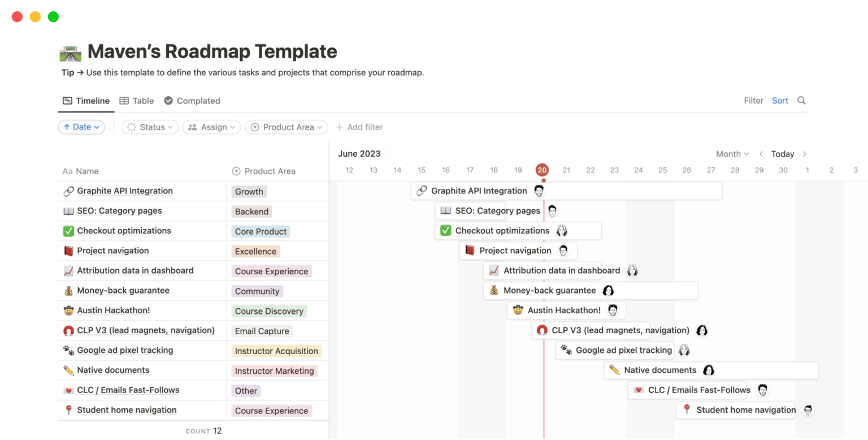Viewport: 868px width, 440px height.
Task: Open the Month view dropdown
Action: (x=732, y=153)
